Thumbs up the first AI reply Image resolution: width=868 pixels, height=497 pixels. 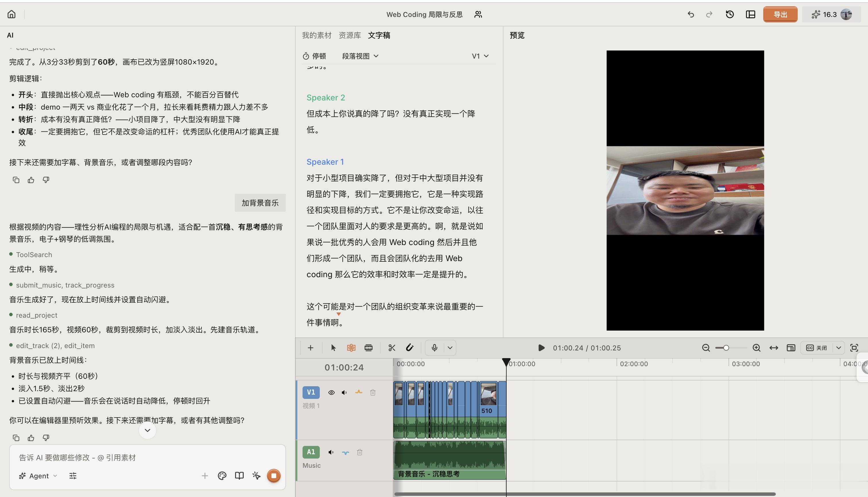(31, 180)
